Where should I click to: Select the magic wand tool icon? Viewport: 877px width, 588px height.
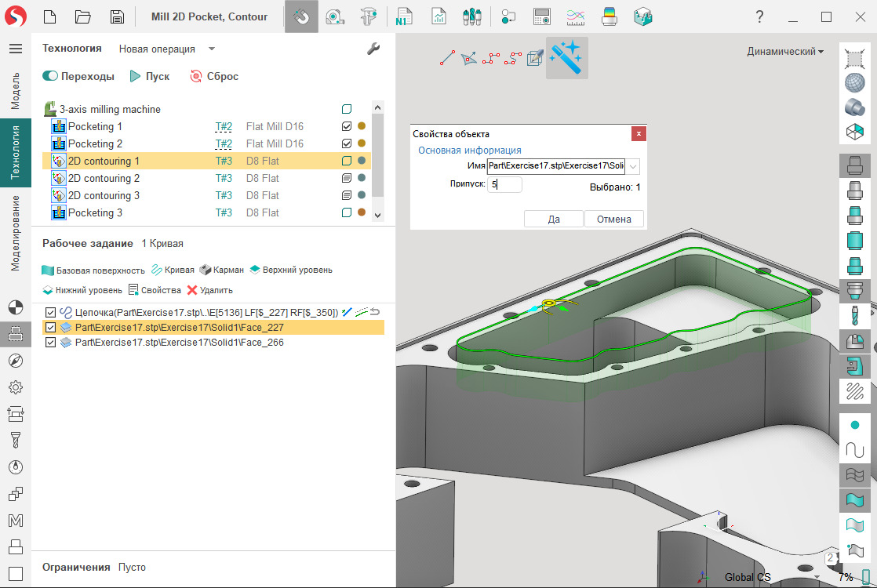tap(566, 57)
